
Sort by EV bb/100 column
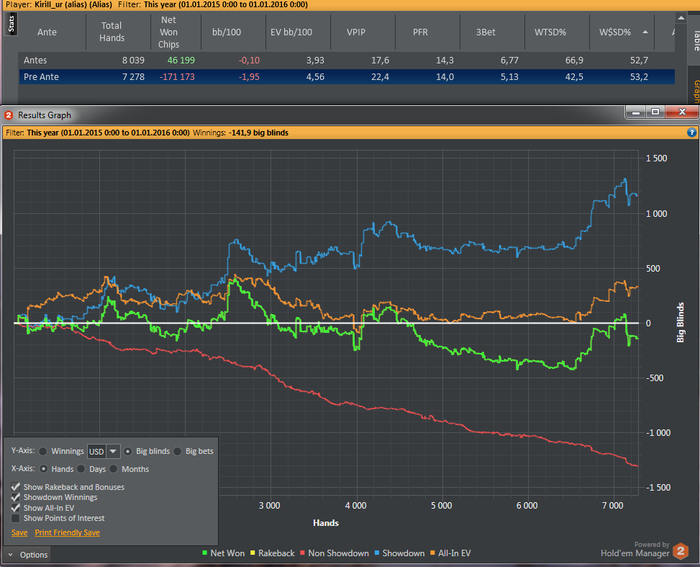291,32
